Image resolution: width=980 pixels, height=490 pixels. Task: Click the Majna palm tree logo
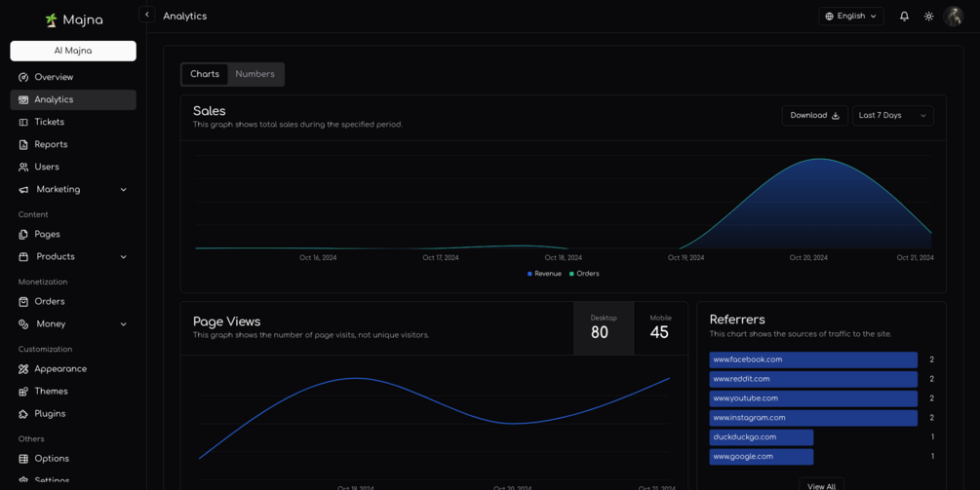coord(52,20)
